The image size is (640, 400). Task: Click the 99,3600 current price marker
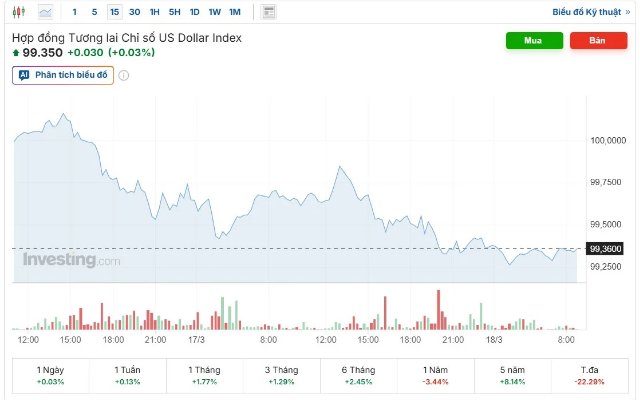[x=607, y=249]
